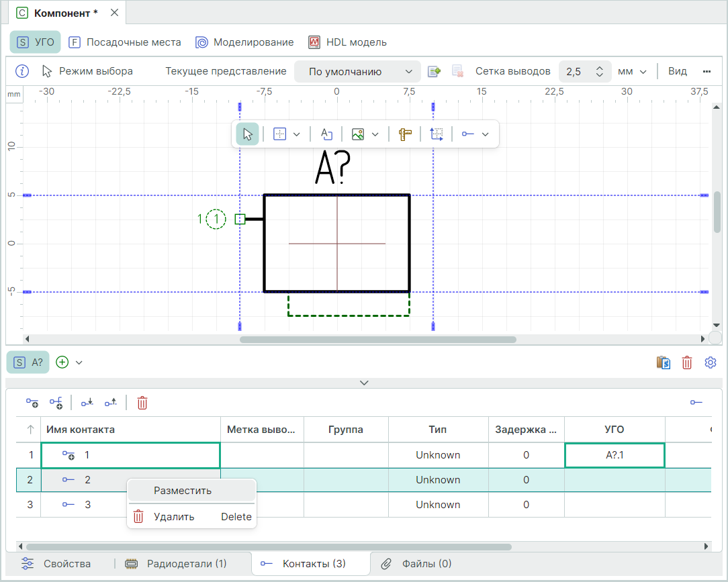Viewport: 728px width, 582px height.
Task: Click the text label tool icon
Action: [x=326, y=134]
